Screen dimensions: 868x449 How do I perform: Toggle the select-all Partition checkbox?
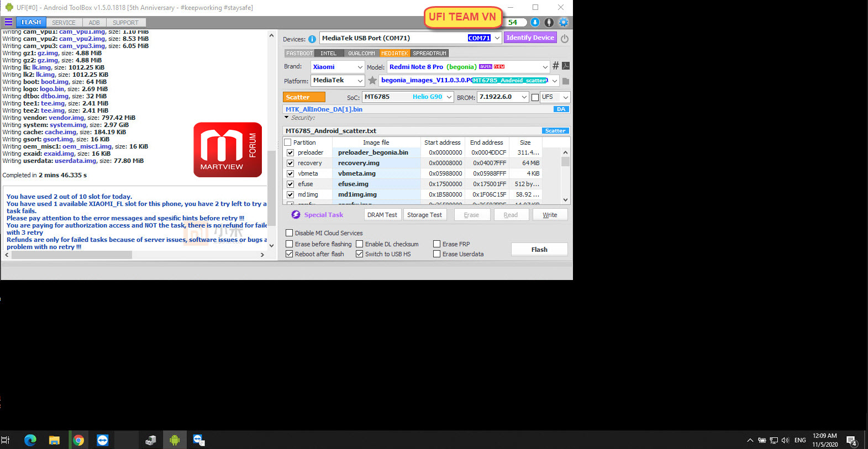point(288,142)
